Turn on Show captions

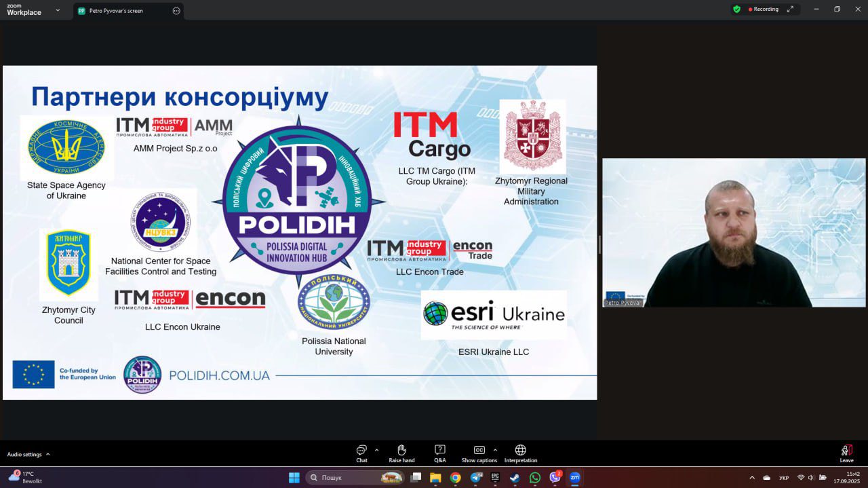click(479, 453)
